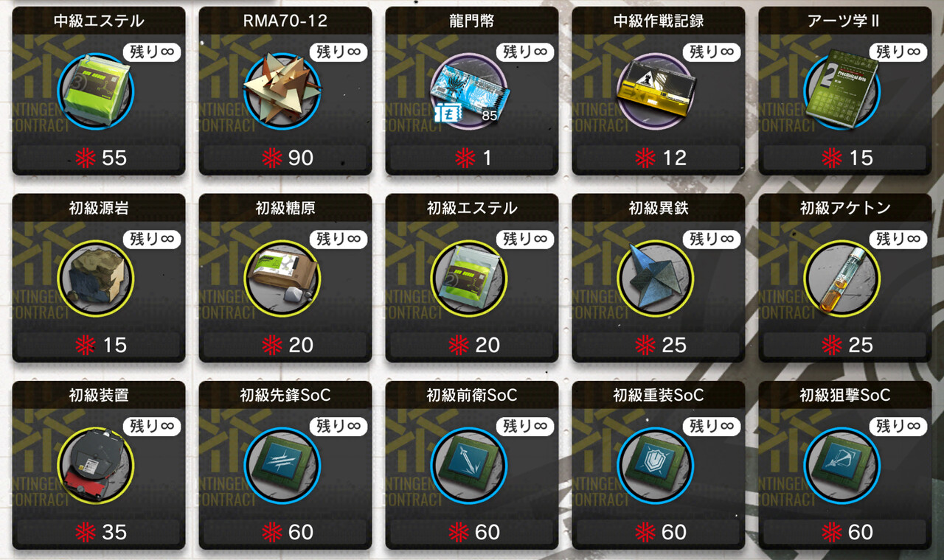The width and height of the screenshot is (944, 560).
Task: Click the RMA70-12 crystal icon
Action: [282, 92]
